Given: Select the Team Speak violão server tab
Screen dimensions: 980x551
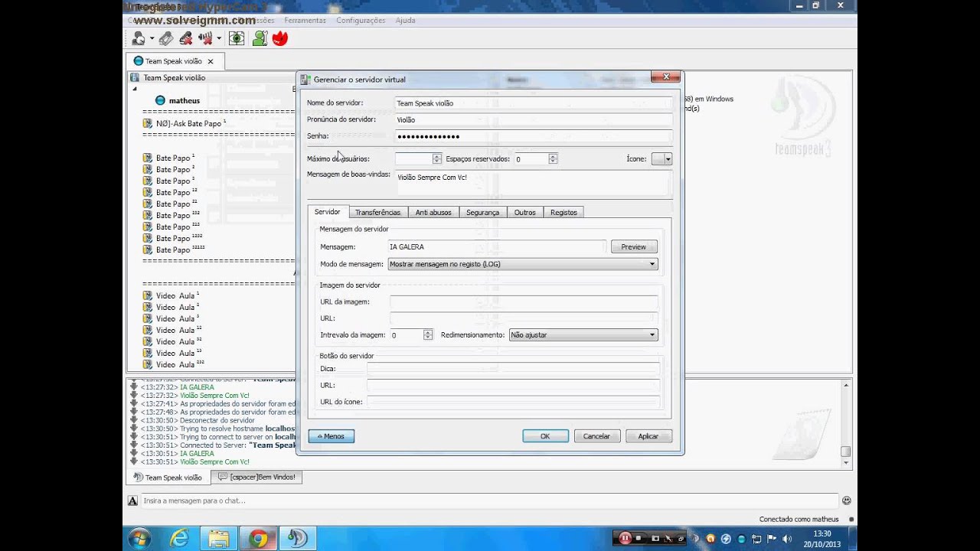Looking at the screenshot, I should pos(174,61).
